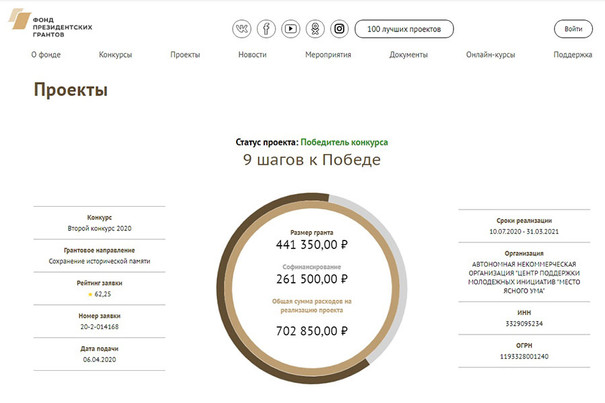Open the YouTube channel icon
Viewport: 605px width, 403px height.
291,29
